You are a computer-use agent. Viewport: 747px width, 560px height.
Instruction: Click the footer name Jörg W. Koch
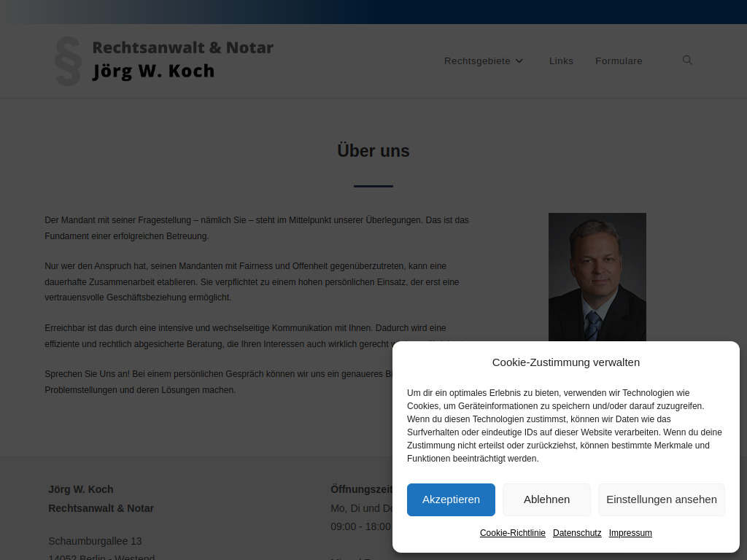coord(81,489)
